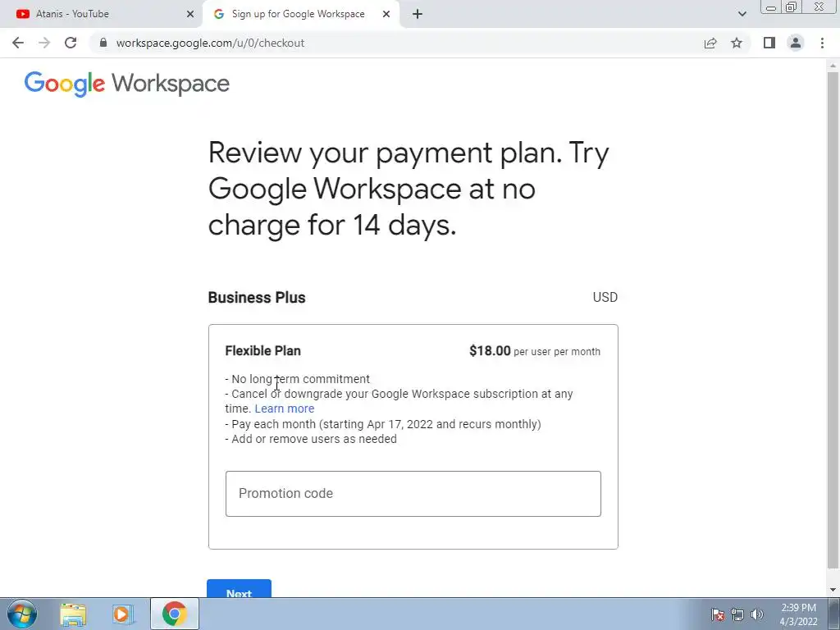
Task: Open a new browser tab
Action: [x=418, y=14]
